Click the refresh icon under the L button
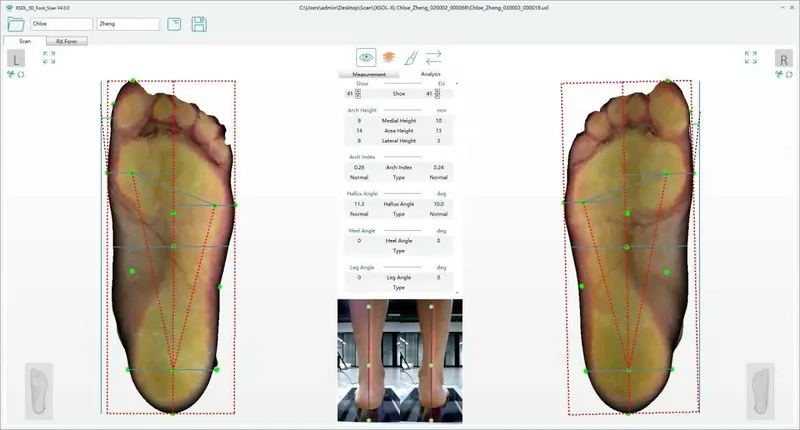800x430 pixels. pos(21,74)
